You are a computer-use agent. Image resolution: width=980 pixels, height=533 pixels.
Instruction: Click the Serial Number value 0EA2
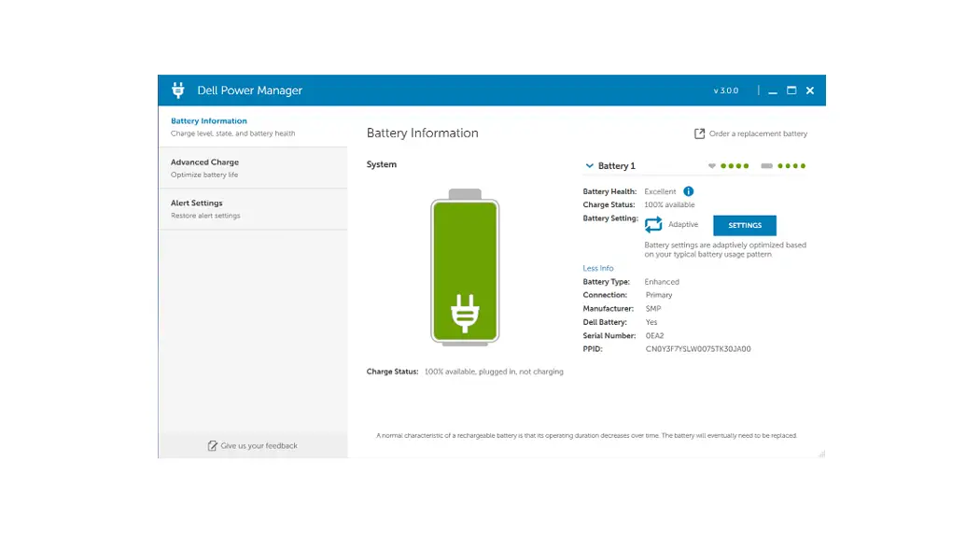(654, 335)
